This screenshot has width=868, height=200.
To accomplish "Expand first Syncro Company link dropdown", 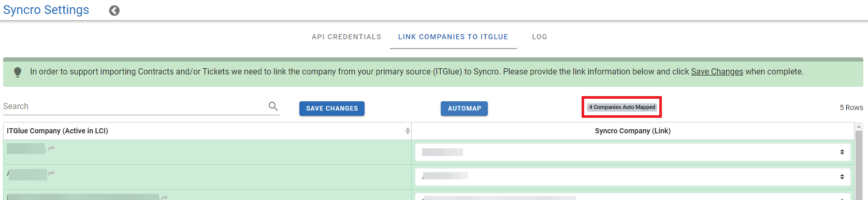I will tap(633, 152).
